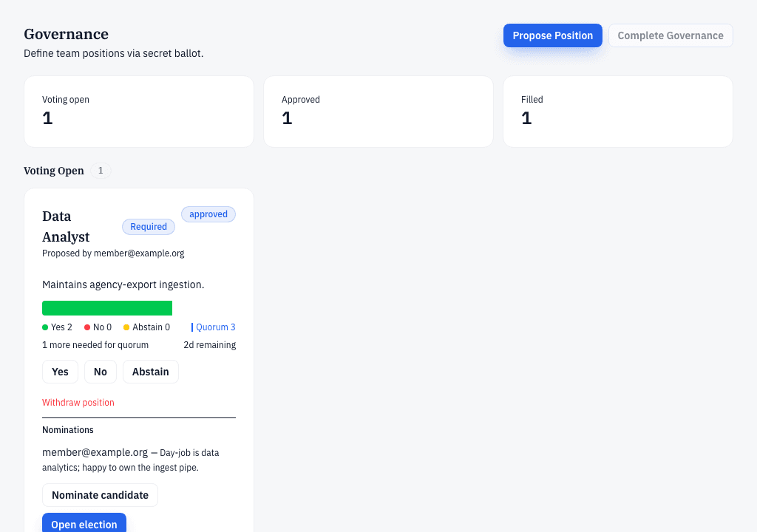Open the Voting open stat card
Image resolution: width=757 pixels, height=532 pixels.
[139, 112]
